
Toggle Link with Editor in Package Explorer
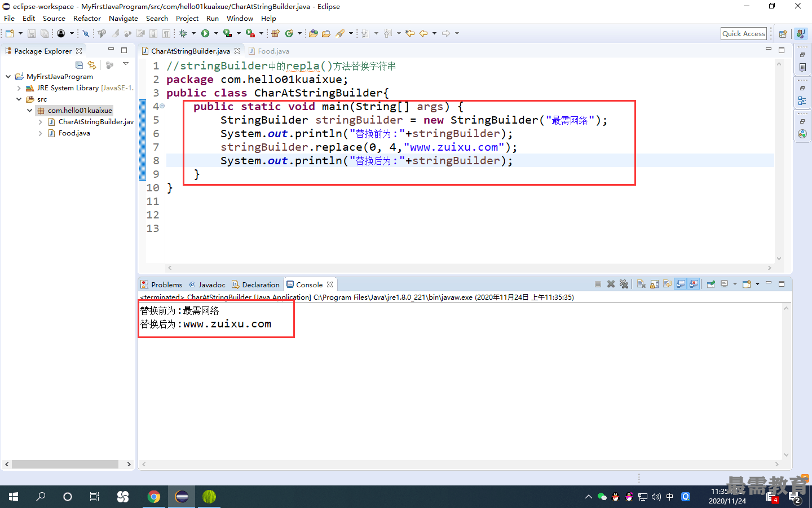click(x=92, y=65)
